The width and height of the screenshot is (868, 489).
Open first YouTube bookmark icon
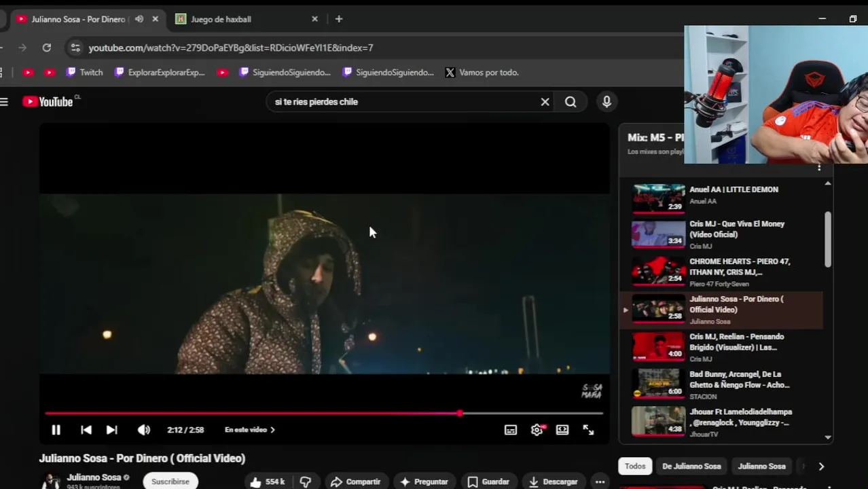tap(28, 72)
